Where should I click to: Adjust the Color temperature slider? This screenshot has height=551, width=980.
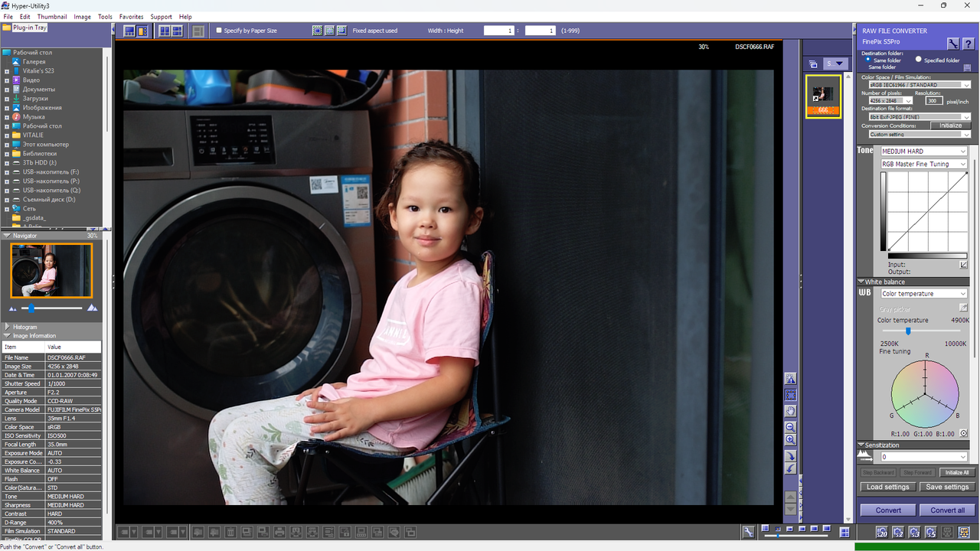(908, 331)
